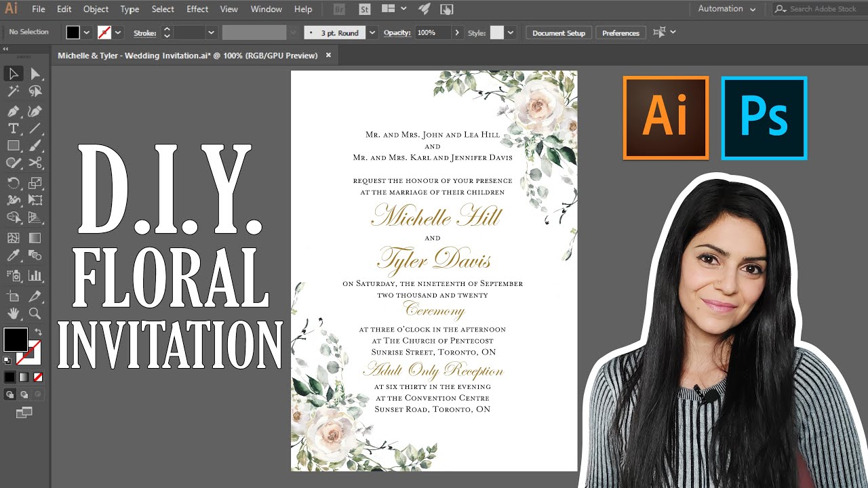Select the Rectangle tool
868x488 pixels.
pos(13,146)
